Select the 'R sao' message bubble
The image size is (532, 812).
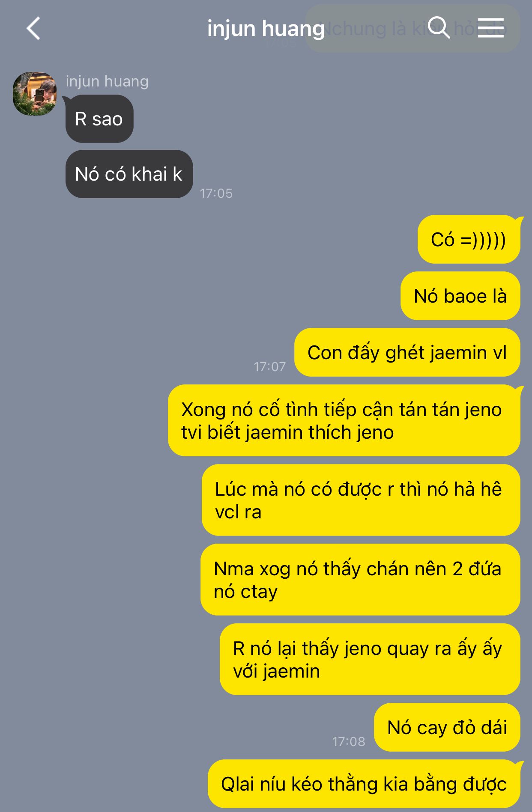pos(99,119)
